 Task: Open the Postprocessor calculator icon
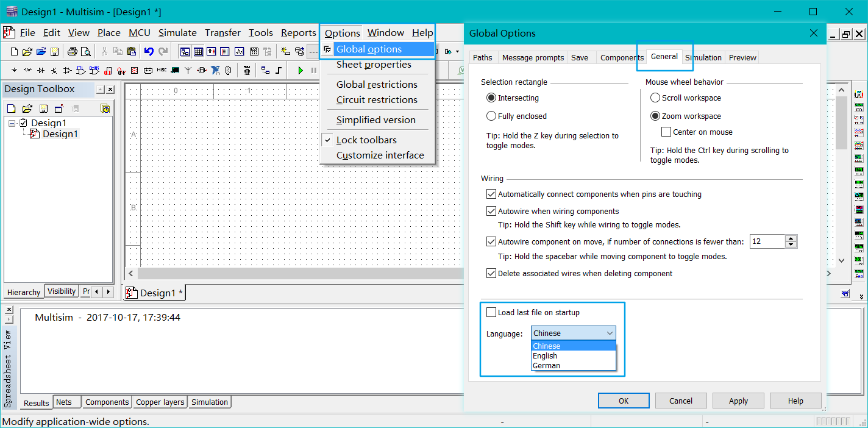point(254,51)
